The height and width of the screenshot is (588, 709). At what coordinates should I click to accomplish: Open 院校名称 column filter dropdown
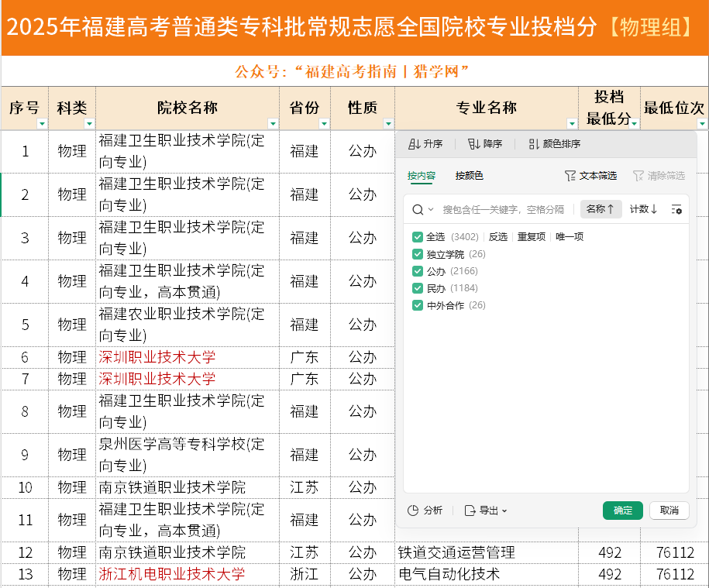273,123
